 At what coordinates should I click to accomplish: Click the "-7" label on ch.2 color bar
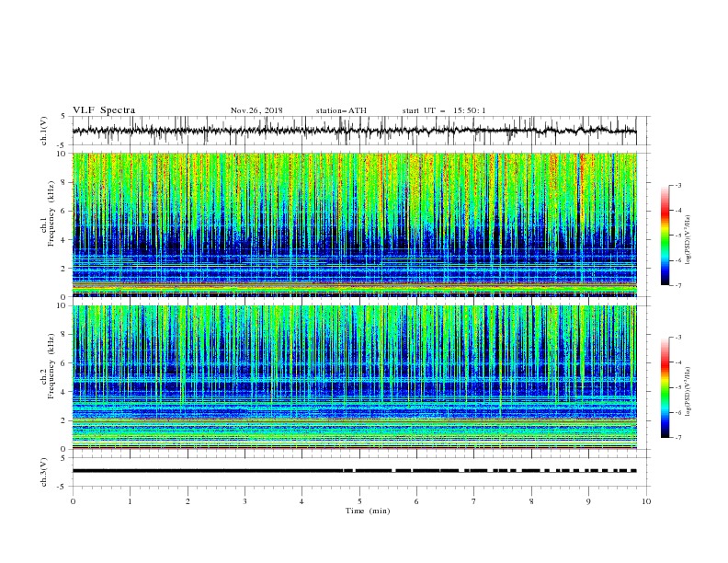click(678, 438)
